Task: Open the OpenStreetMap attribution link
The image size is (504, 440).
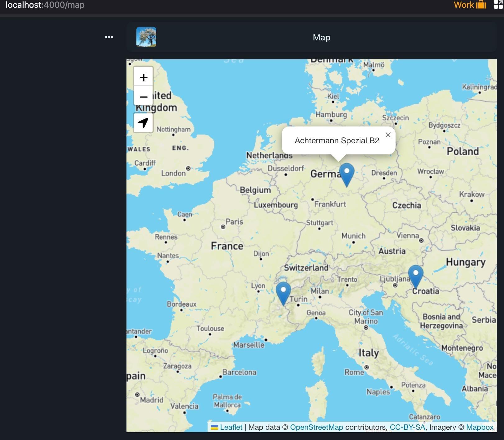Action: (317, 427)
